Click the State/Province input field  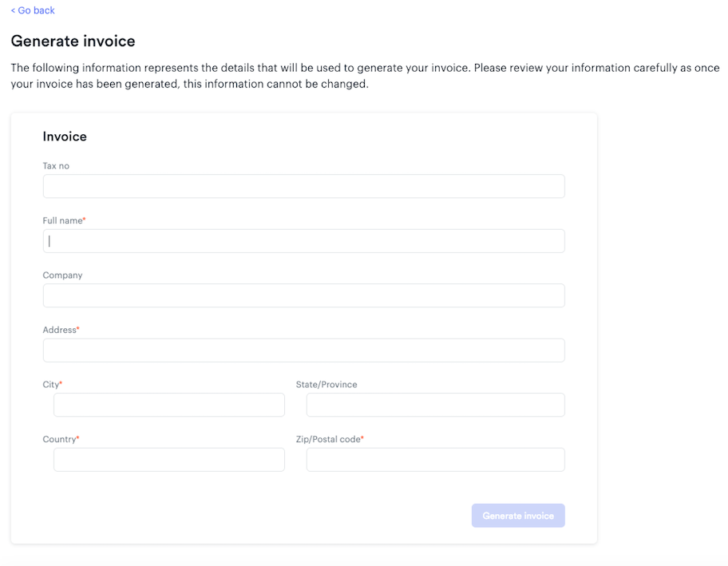436,405
